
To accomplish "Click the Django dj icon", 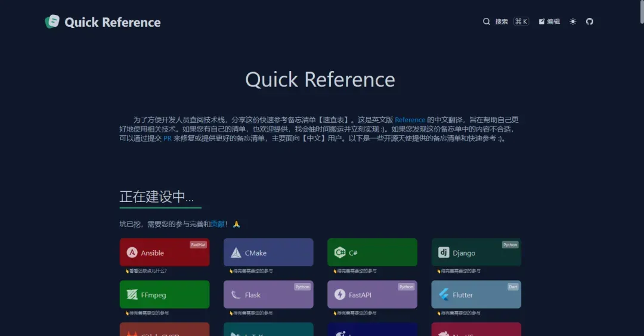I will [444, 253].
